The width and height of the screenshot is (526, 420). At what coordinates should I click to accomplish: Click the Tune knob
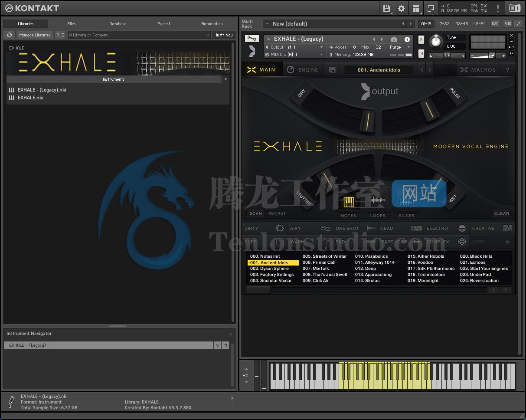point(436,42)
